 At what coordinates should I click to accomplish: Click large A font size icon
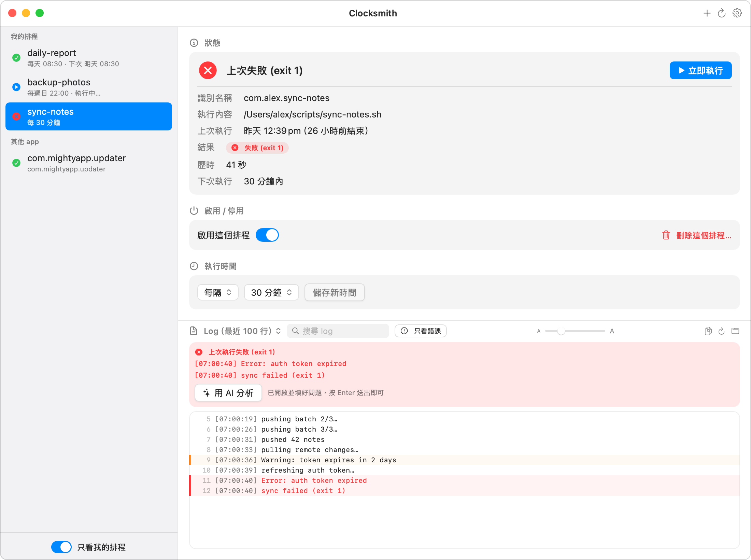click(612, 331)
